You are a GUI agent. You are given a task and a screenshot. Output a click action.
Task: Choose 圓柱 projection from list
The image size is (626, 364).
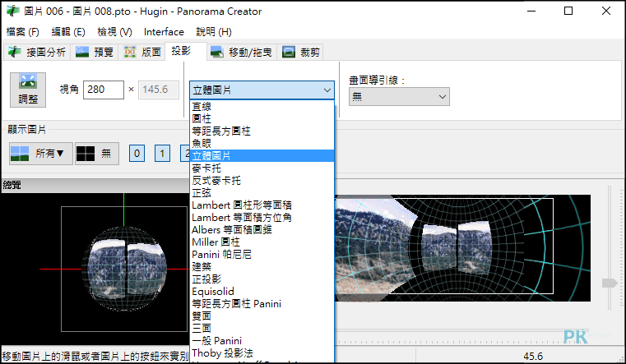click(262, 119)
